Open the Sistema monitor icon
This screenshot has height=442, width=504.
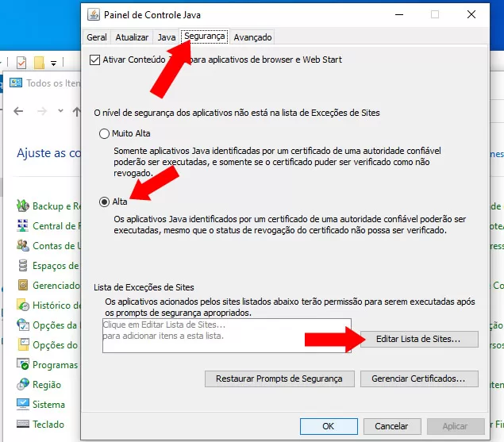click(x=23, y=405)
